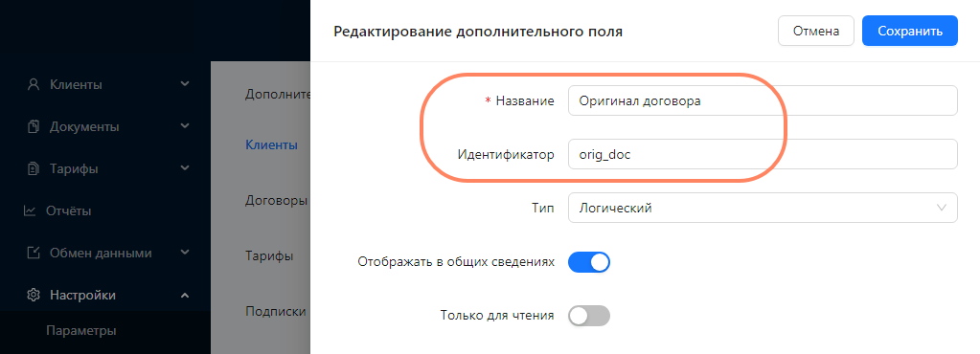980x354 pixels.
Task: Click the Обмен данными export icon
Action: (x=34, y=253)
